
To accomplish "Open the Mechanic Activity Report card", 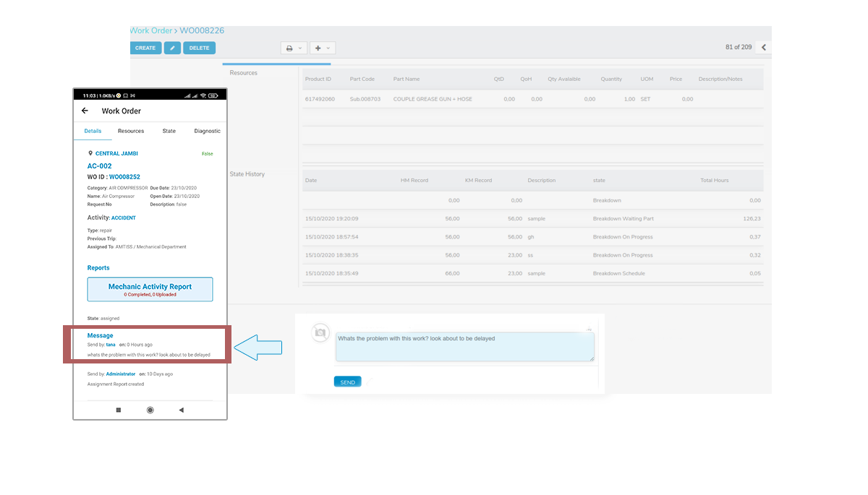I will [150, 289].
